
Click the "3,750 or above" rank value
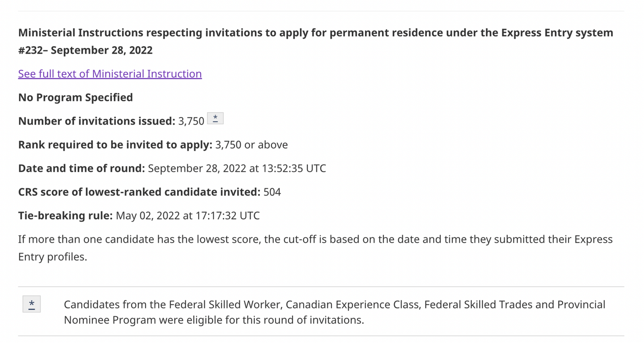pyautogui.click(x=252, y=145)
